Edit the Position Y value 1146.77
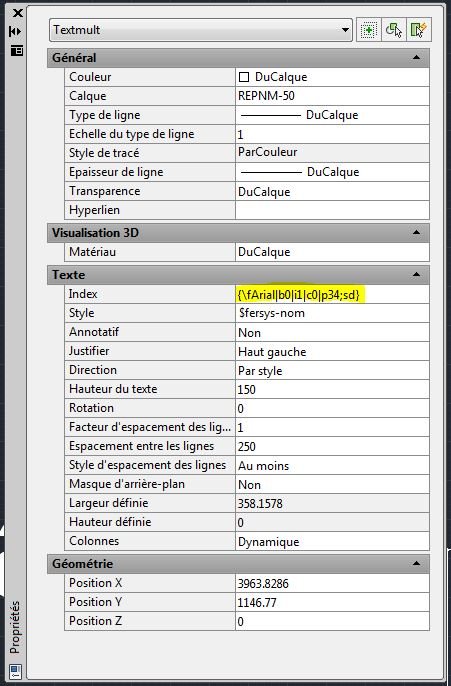Screen dimensions: 451x686 pos(332,602)
